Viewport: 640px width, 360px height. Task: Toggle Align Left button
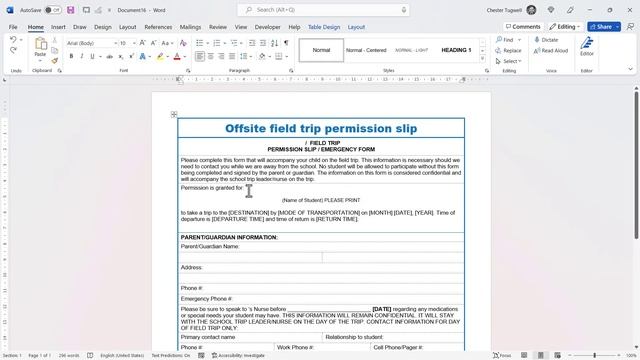(200, 56)
